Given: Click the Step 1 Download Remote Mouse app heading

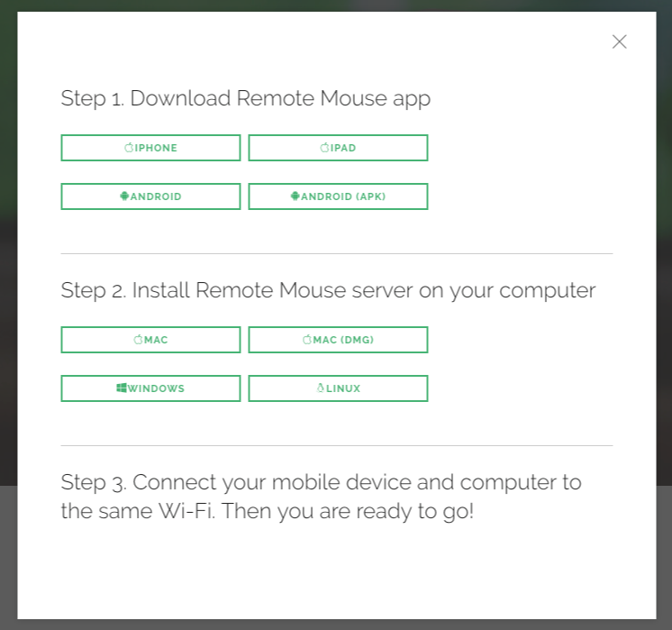Looking at the screenshot, I should tap(246, 99).
